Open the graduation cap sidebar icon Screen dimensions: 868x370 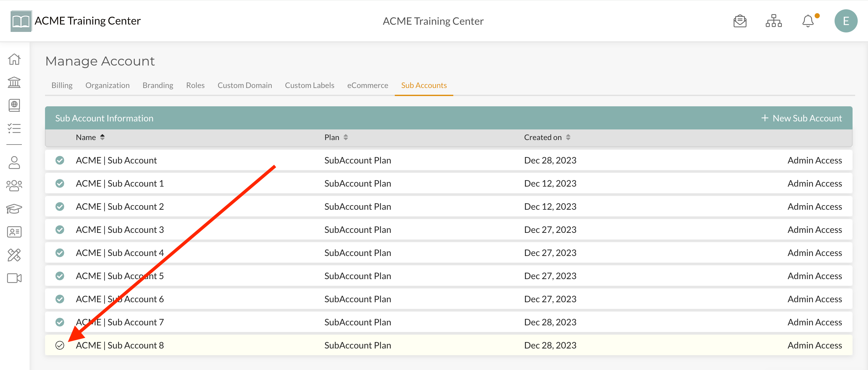(14, 209)
